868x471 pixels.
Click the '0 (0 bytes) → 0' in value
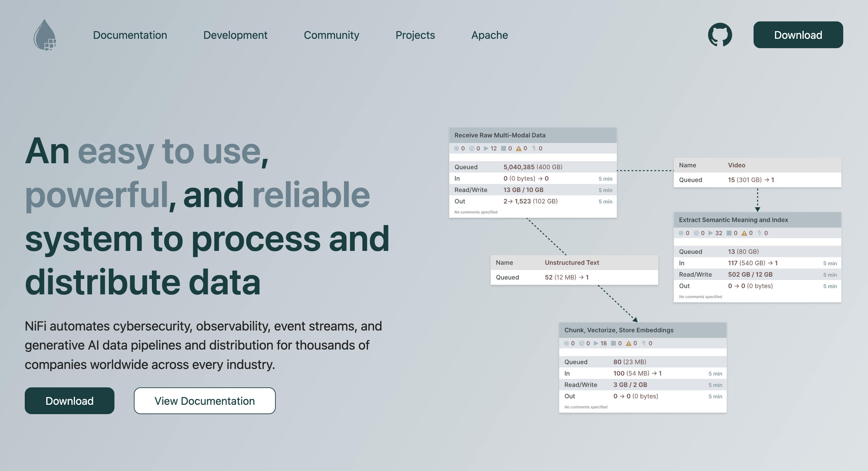526,178
